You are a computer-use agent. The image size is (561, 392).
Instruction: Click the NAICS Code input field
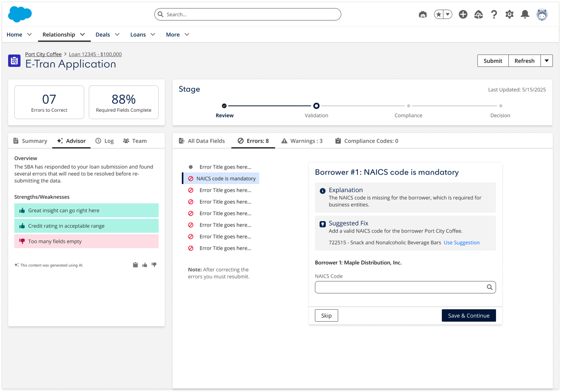coord(400,287)
